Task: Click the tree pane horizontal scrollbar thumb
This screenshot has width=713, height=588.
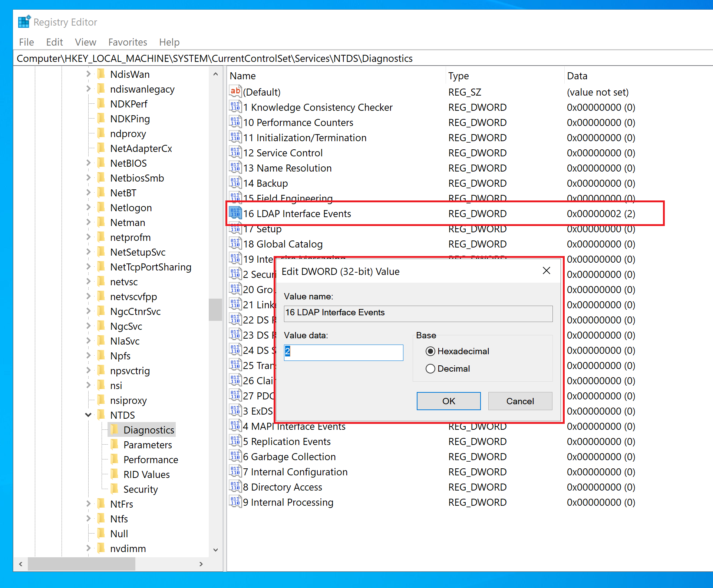Action: [81, 564]
